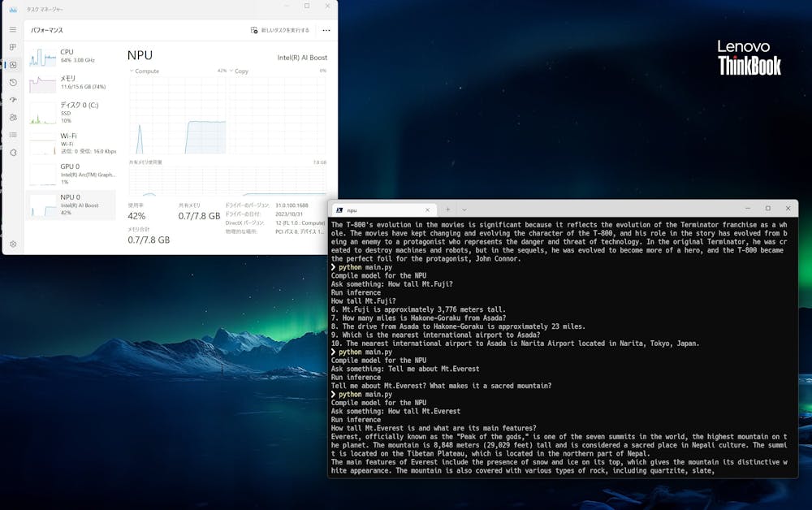Click '6. Mt.Fuji is approximately 3,776 meters tall.'
The width and height of the screenshot is (812, 510).
418,309
